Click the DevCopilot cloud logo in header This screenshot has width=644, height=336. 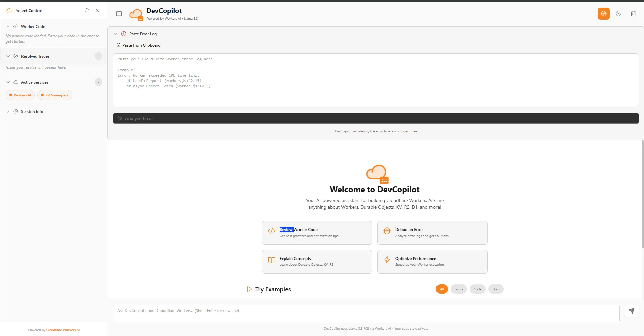136,14
